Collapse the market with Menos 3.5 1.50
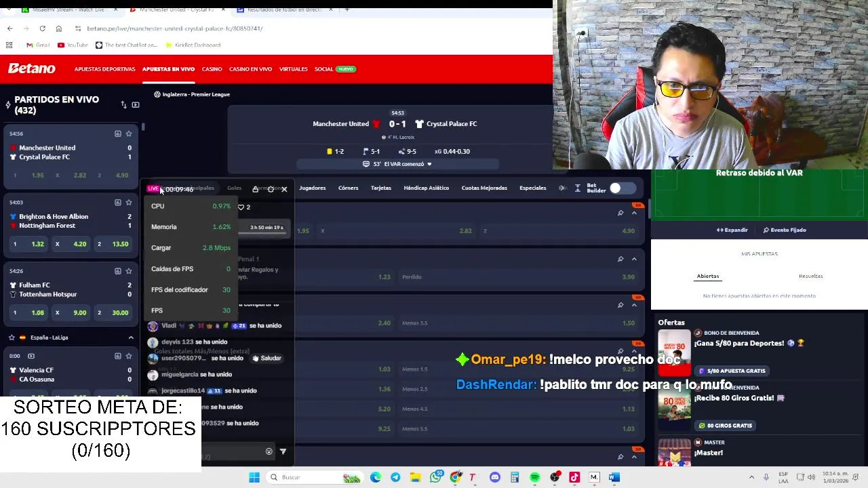 point(634,305)
